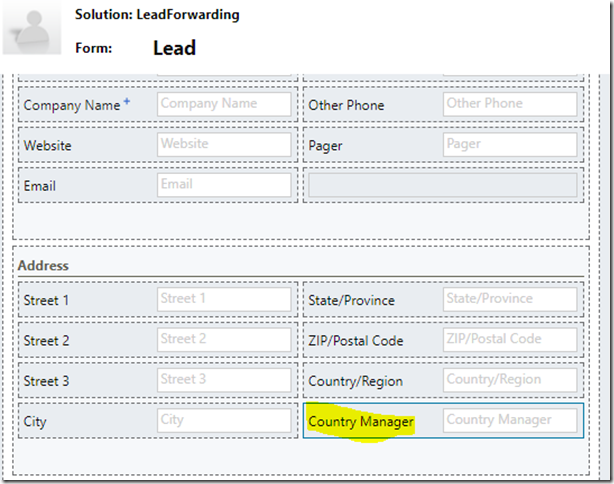The width and height of the screenshot is (614, 484).
Task: Click the Email input field
Action: [224, 185]
